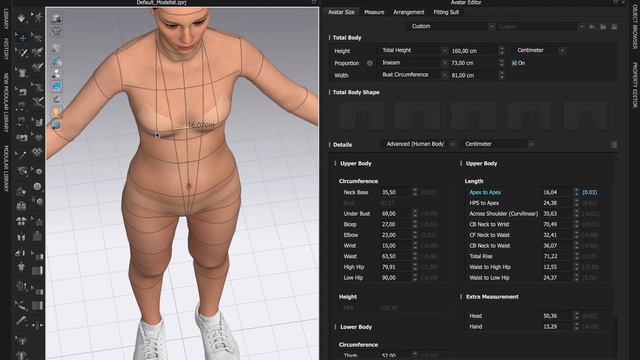Select the first Total Body Shape thumbnail
This screenshot has height=360, width=640.
click(x=361, y=116)
